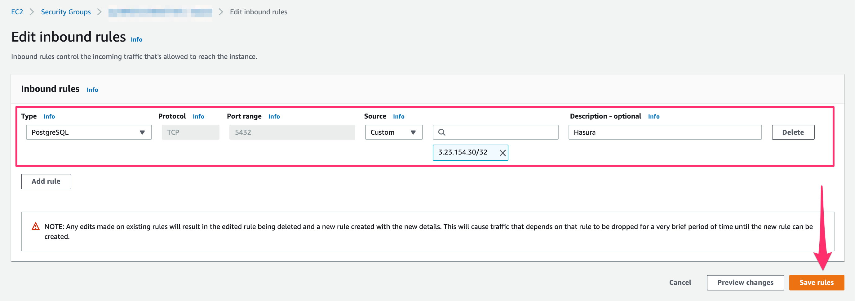Open the Info link beside Inbound rules heading

click(x=92, y=90)
